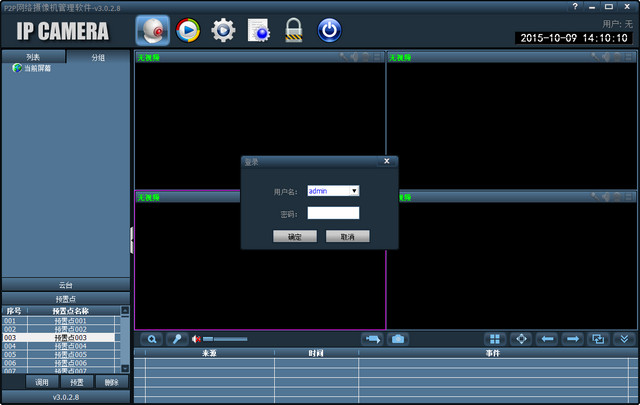Click the blue power exit icon
This screenshot has width=640, height=405.
pyautogui.click(x=328, y=30)
